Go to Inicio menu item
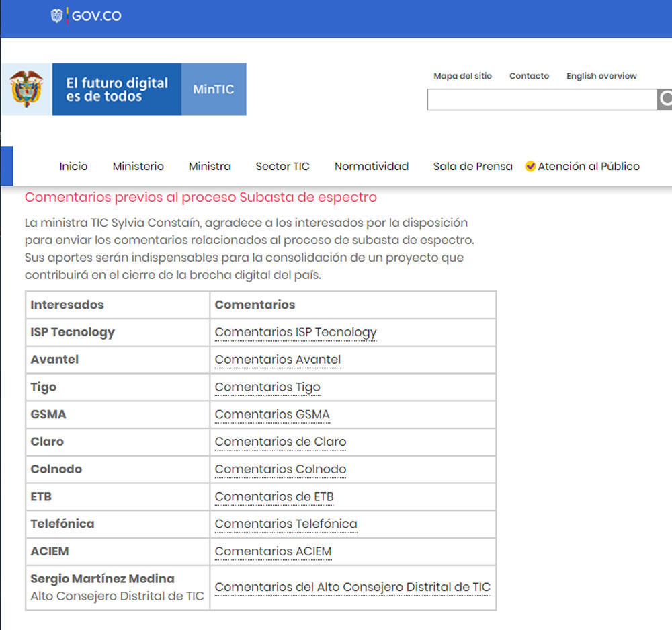 pos(73,166)
